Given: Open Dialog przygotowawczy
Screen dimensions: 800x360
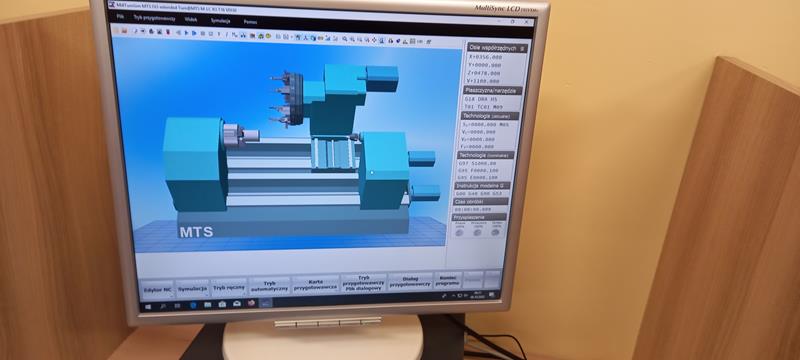Looking at the screenshot, I should 410,281.
